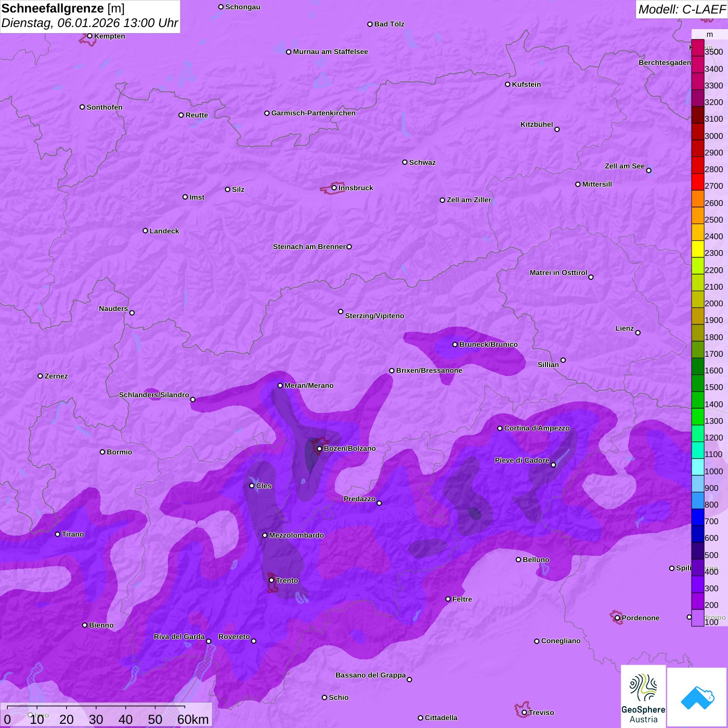Click the GeoSphere Austria logo
This screenshot has height=728, width=728.
click(x=643, y=696)
